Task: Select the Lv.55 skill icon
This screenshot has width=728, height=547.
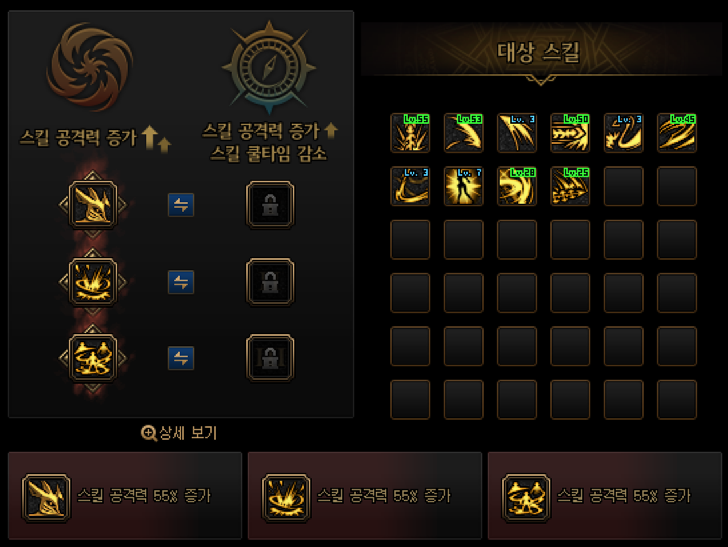Action: click(x=410, y=133)
